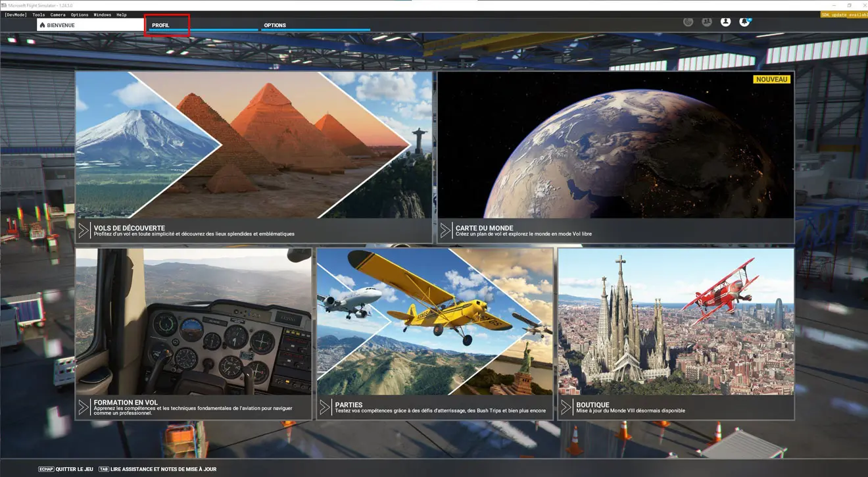Open the Options developer menu in menu bar
868x477 pixels.
pos(80,14)
